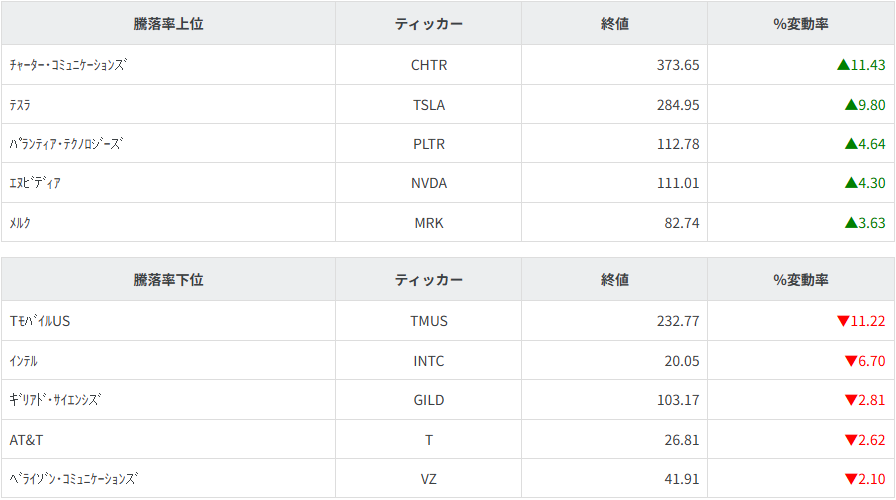Click the red down triangle beside 6.70

851,361
